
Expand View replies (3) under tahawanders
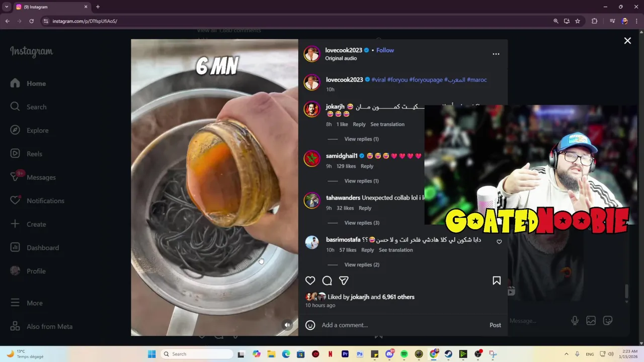tap(362, 223)
